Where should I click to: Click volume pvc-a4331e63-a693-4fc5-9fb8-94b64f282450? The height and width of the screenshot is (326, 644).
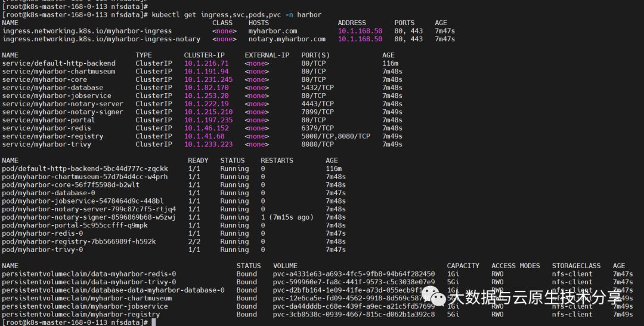(x=354, y=274)
